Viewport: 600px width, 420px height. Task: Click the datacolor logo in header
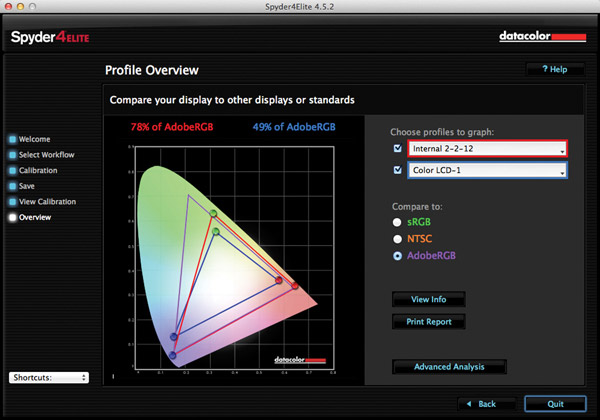[542, 37]
